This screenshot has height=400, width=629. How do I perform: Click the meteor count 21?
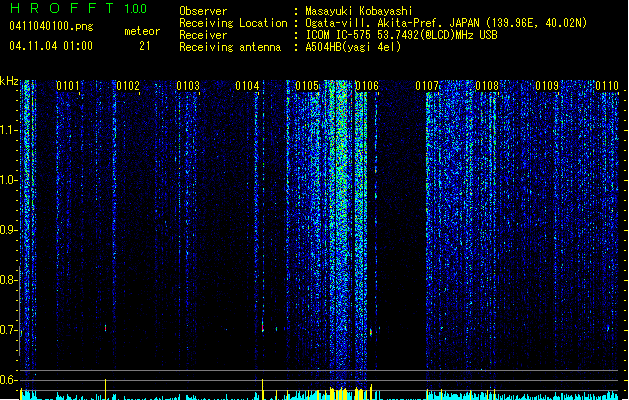145,46
